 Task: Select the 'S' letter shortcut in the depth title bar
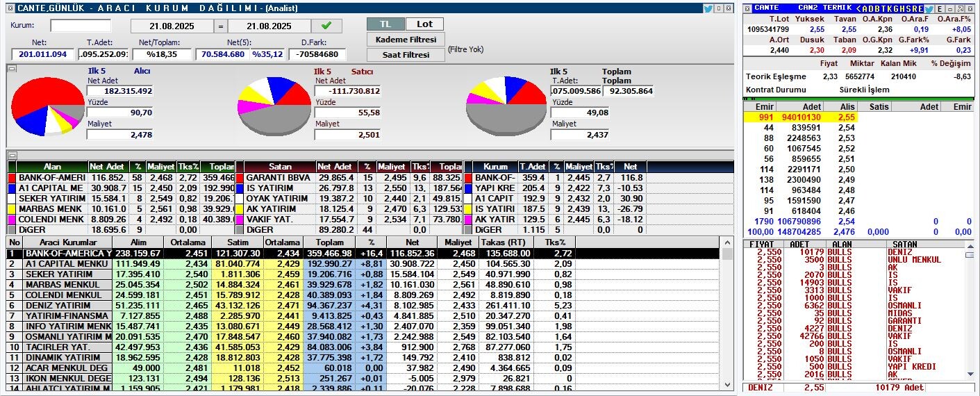pos(907,9)
